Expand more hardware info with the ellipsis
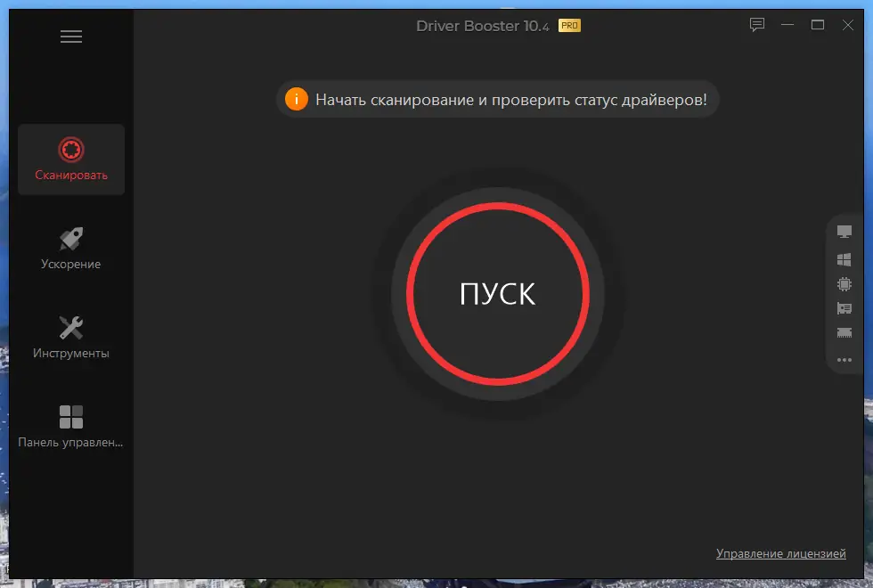Image resolution: width=873 pixels, height=588 pixels. coord(844,360)
